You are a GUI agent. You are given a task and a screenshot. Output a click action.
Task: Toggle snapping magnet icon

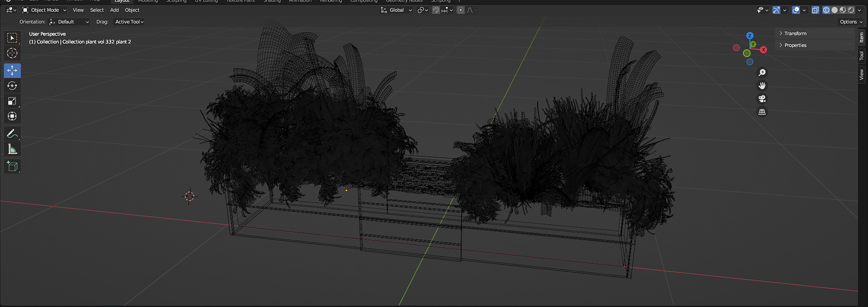(436, 10)
